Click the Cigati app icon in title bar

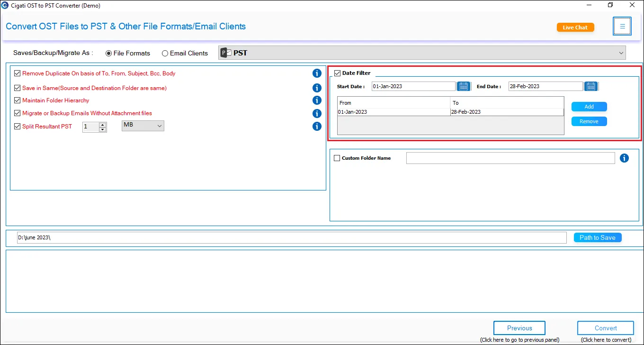click(5, 6)
